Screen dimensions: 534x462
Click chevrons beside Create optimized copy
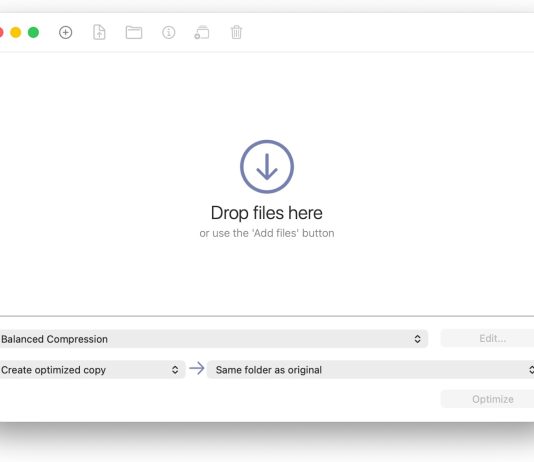(175, 370)
